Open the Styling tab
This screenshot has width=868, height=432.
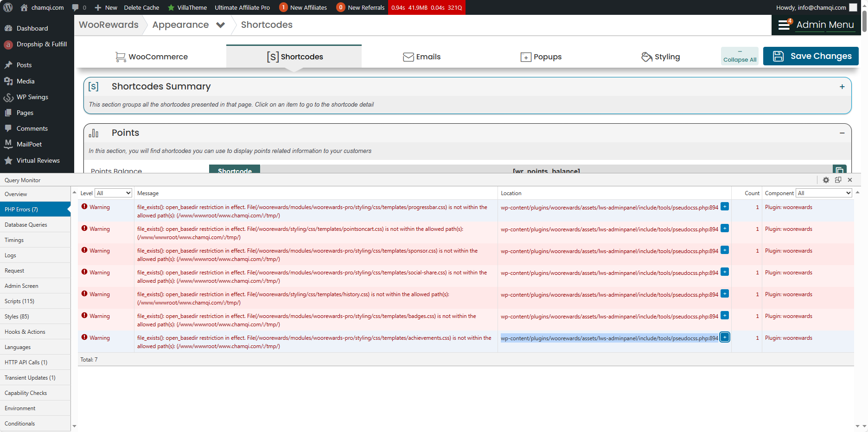pos(660,57)
